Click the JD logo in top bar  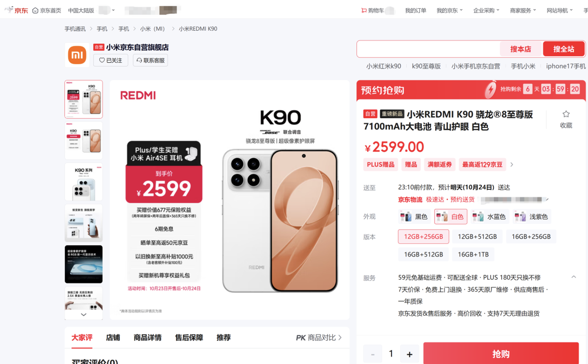[x=16, y=10]
